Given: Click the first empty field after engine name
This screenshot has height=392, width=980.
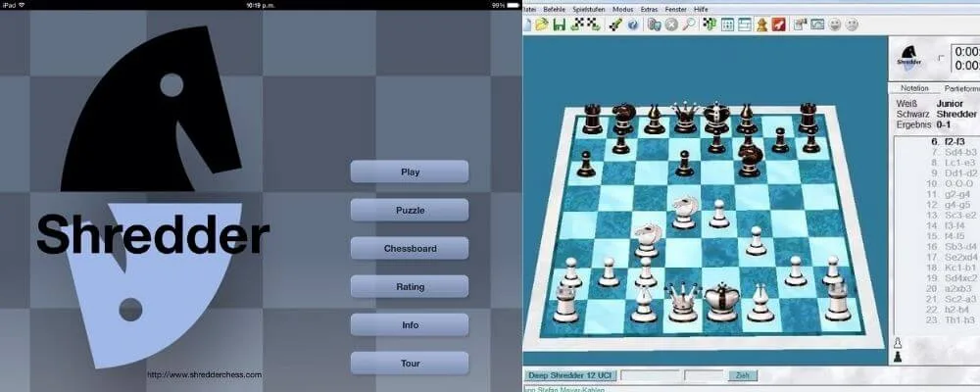Looking at the screenshot, I should click(x=650, y=375).
